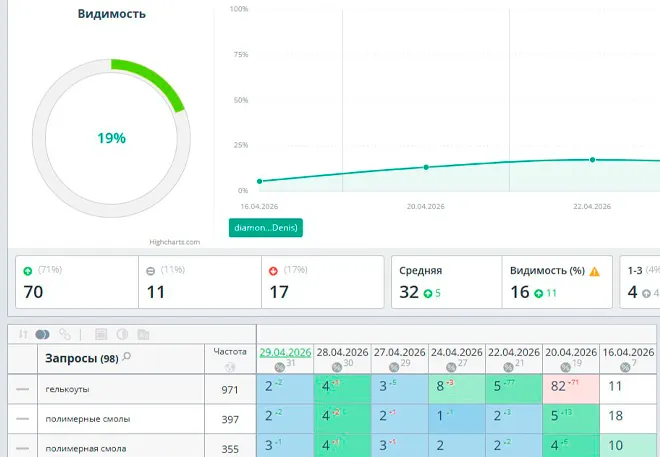660x457 pixels.
Task: Select the improved positions card showing 70
Action: tap(75, 282)
